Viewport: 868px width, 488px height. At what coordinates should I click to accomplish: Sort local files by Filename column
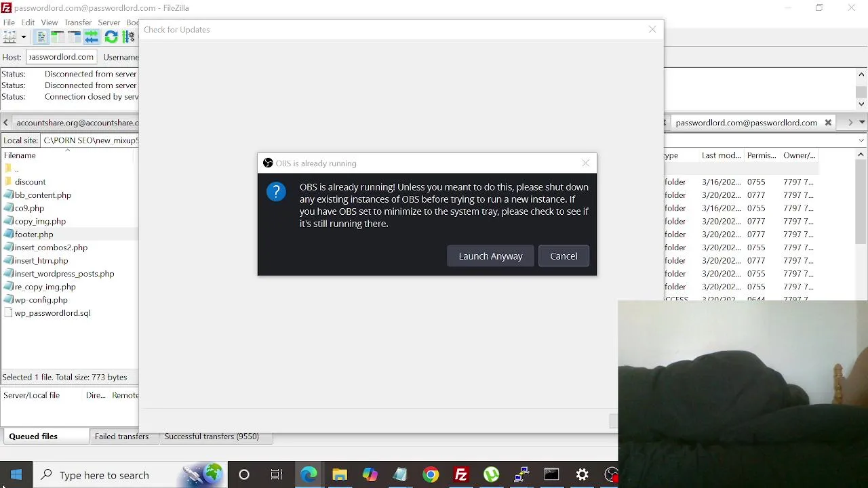point(68,155)
